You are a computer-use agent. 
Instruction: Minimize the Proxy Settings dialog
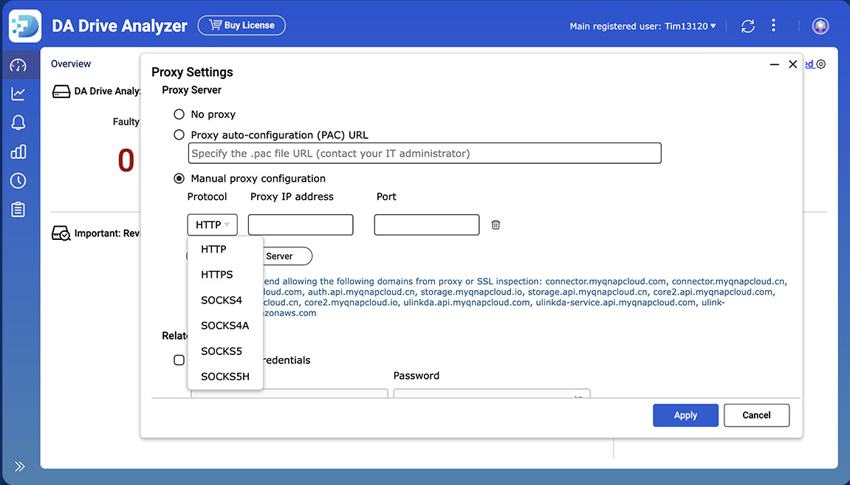[x=775, y=64]
